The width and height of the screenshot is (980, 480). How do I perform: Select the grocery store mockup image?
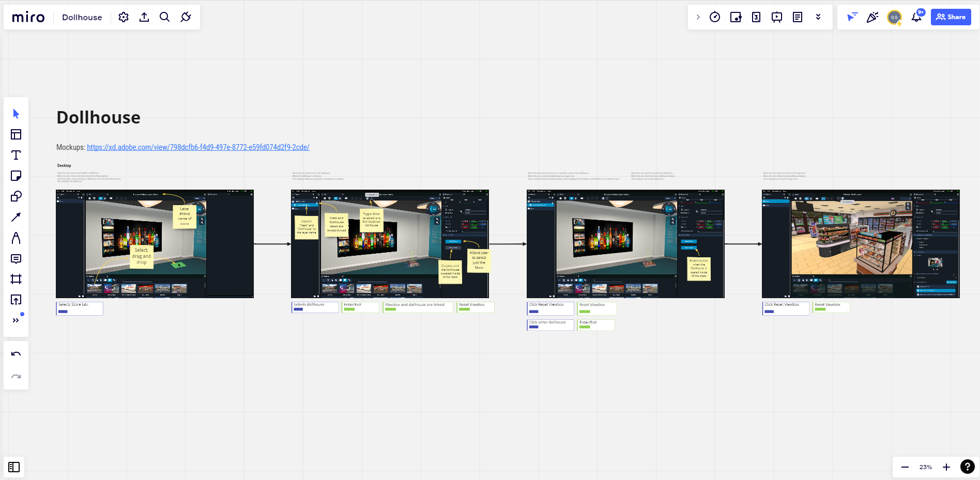tap(860, 243)
